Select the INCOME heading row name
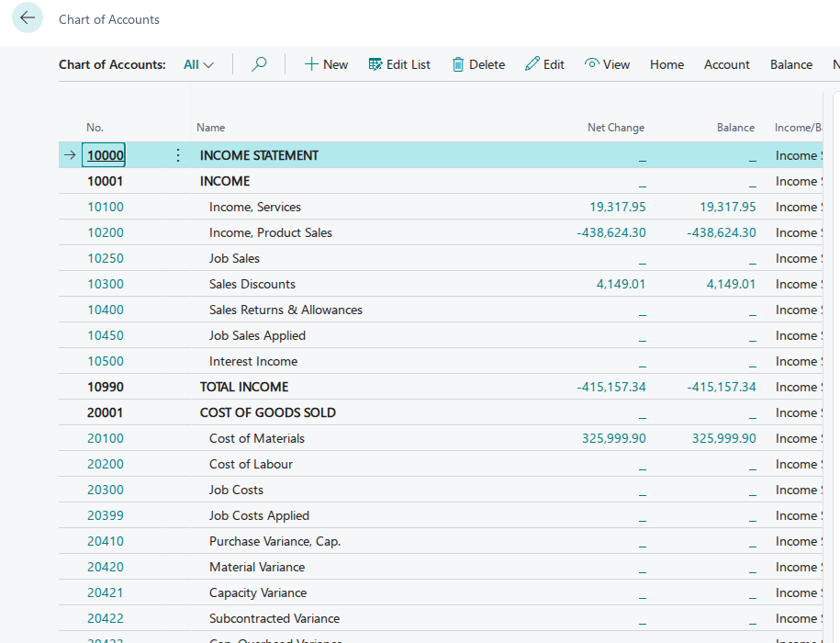Viewport: 840px width, 643px height. pyautogui.click(x=225, y=181)
